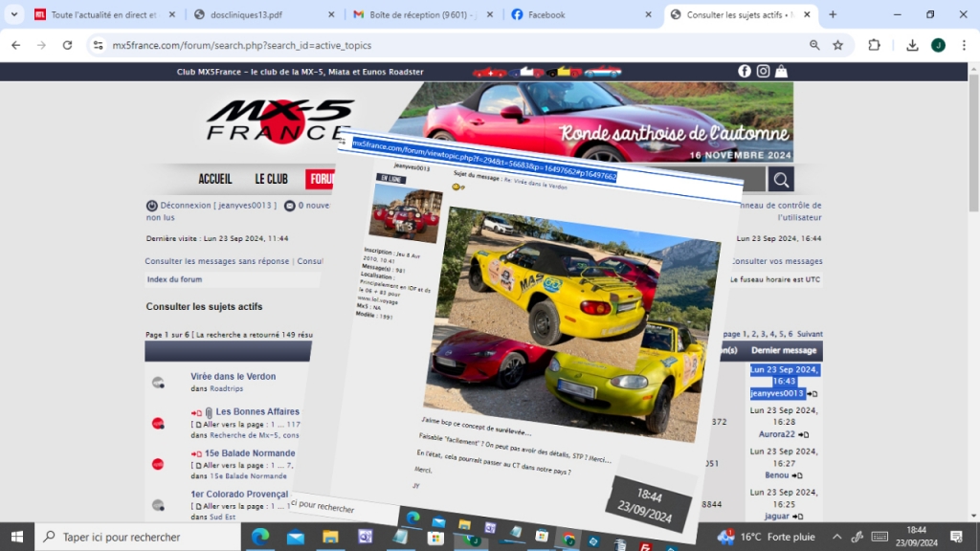Click the forum search magnifier button
The image size is (980, 551).
[781, 180]
